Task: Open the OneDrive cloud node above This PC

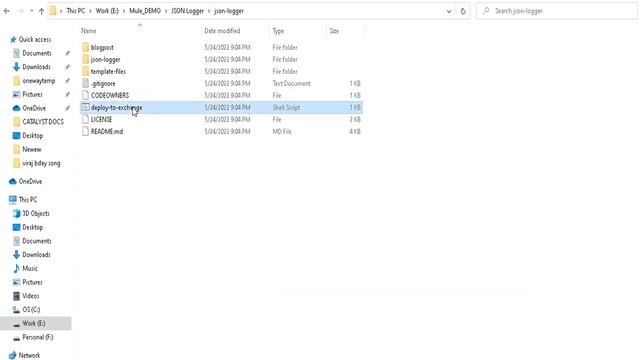Action: tap(30, 181)
